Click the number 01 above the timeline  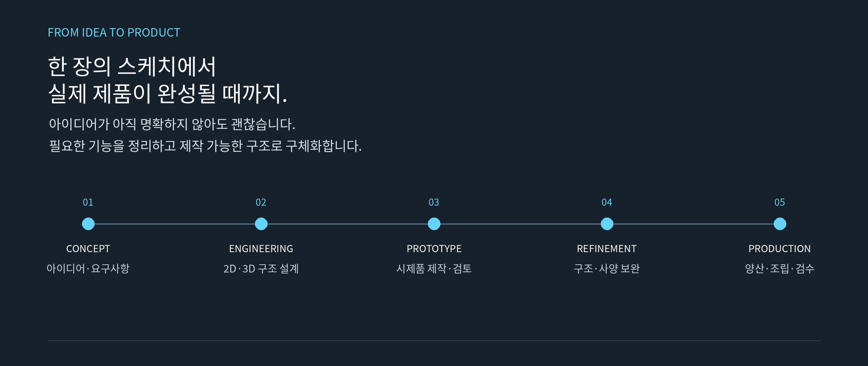88,202
